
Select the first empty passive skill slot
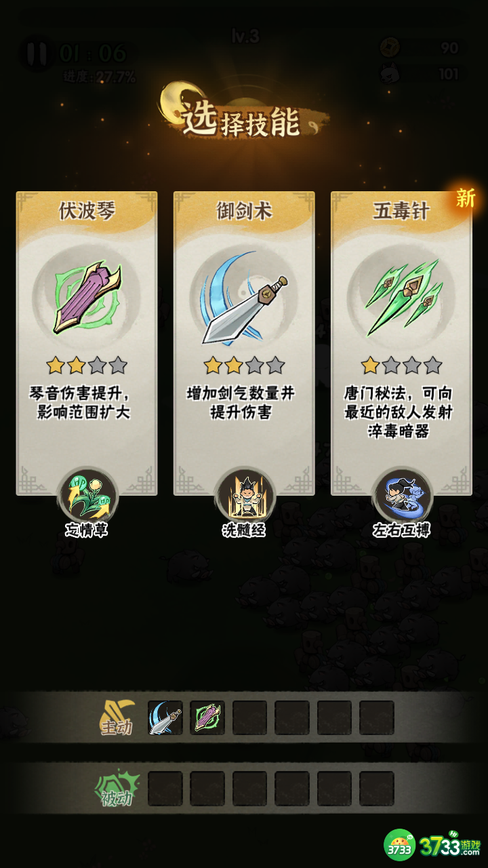click(x=165, y=789)
